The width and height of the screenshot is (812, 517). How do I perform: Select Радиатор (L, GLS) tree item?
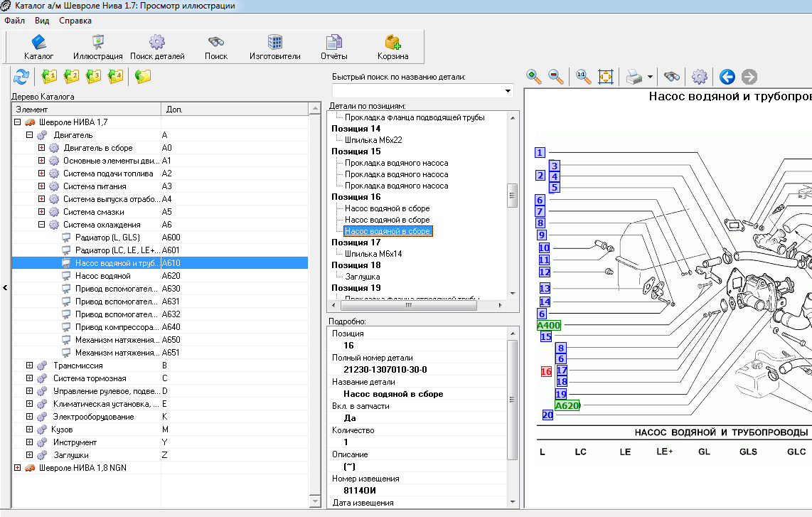click(107, 238)
